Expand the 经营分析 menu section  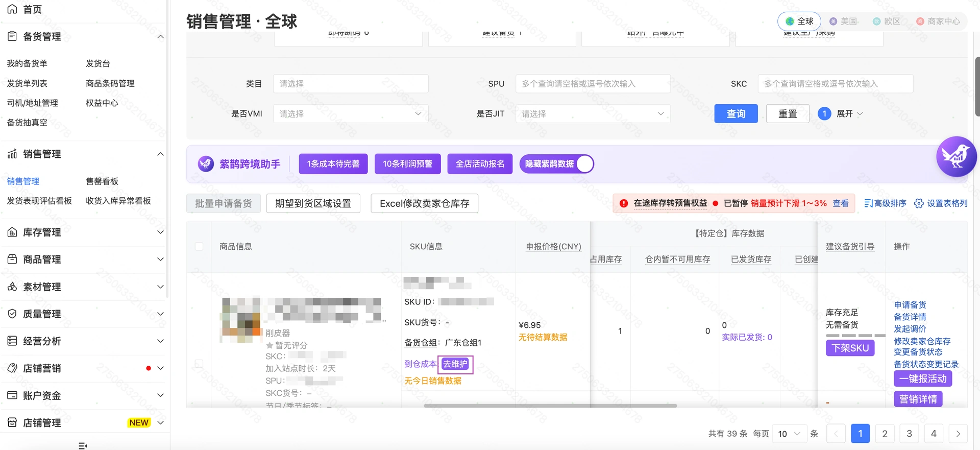(160, 341)
